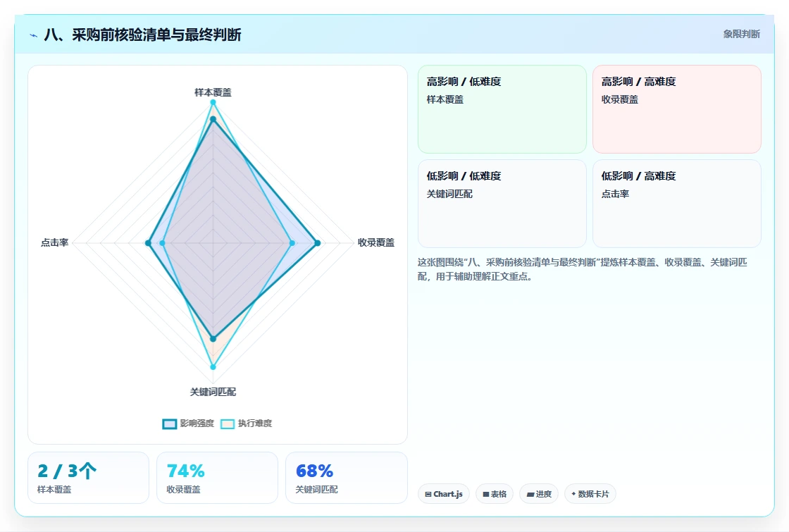The height and width of the screenshot is (532, 789).
Task: Click the 影响强度 data point on 收录覆盖 axis
Action: 317,243
